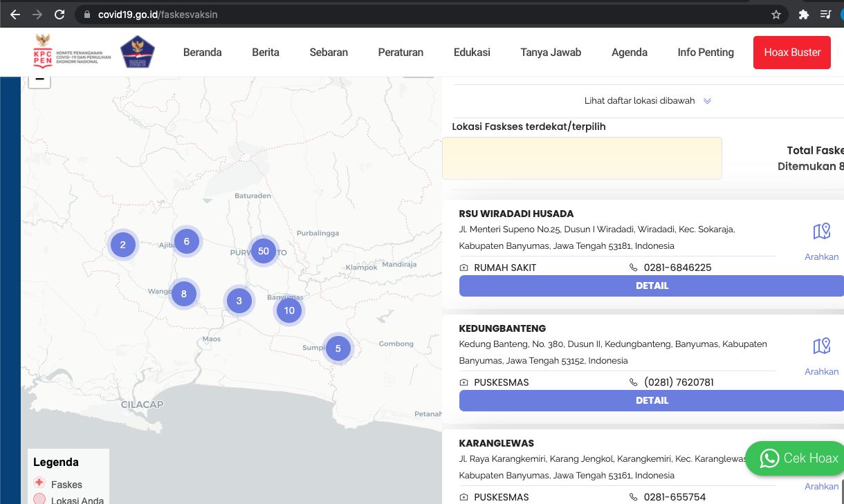844x504 pixels.
Task: Reload the page with refresh icon
Action: (59, 14)
